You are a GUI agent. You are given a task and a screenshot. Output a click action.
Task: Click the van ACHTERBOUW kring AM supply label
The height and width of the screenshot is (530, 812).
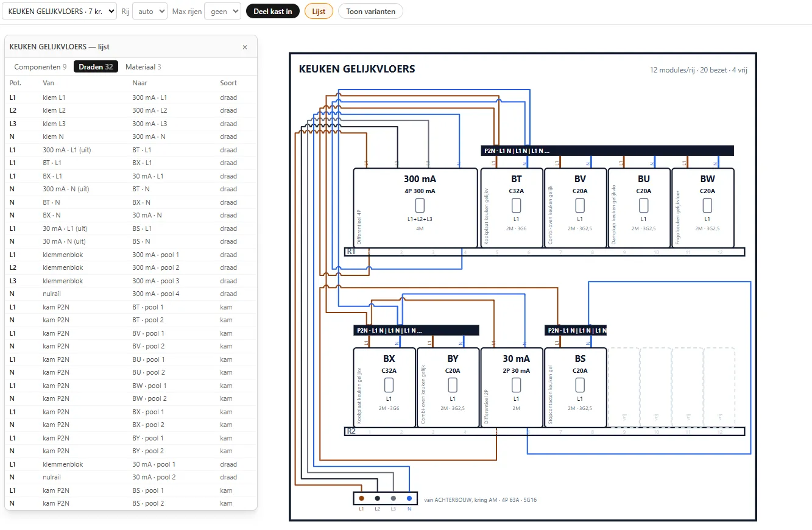[481, 500]
